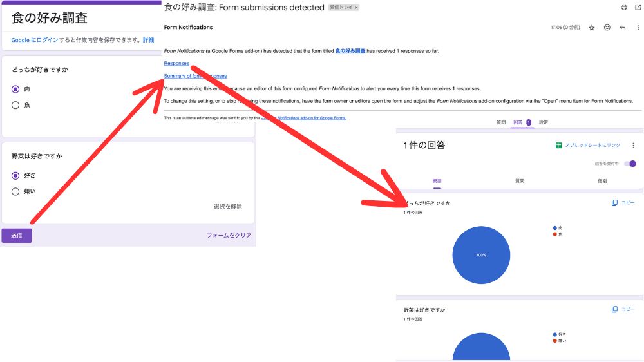Select the 魚 radio option
The width and height of the screenshot is (644, 362).
[15, 105]
